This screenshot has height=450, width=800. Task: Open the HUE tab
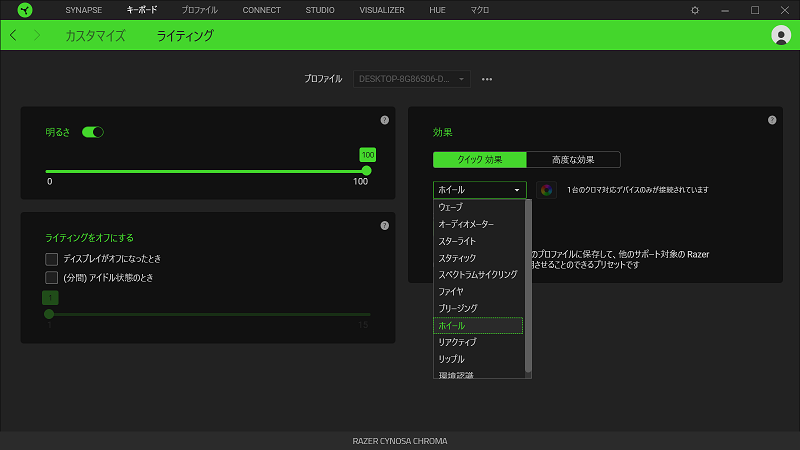click(437, 10)
